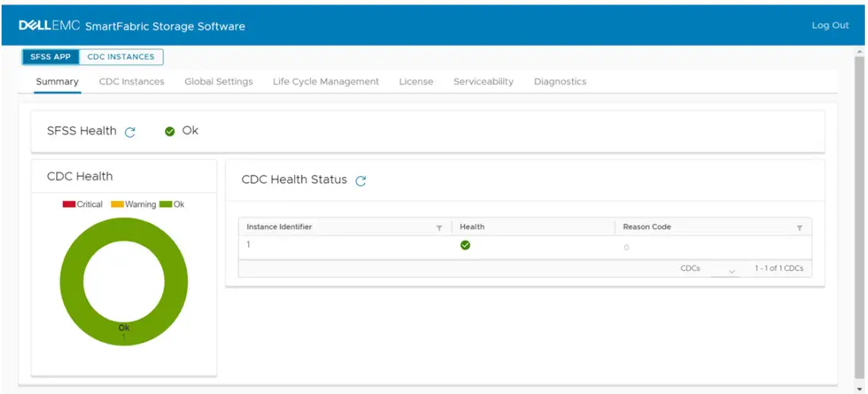Toggle the Critical red legend swatch
This screenshot has width=868, height=394.
coord(69,204)
